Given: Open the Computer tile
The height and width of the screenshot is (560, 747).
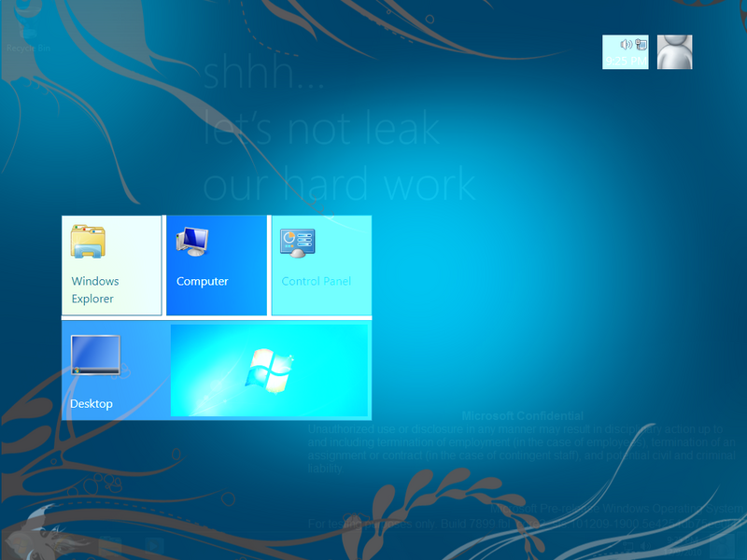Looking at the screenshot, I should point(217,265).
